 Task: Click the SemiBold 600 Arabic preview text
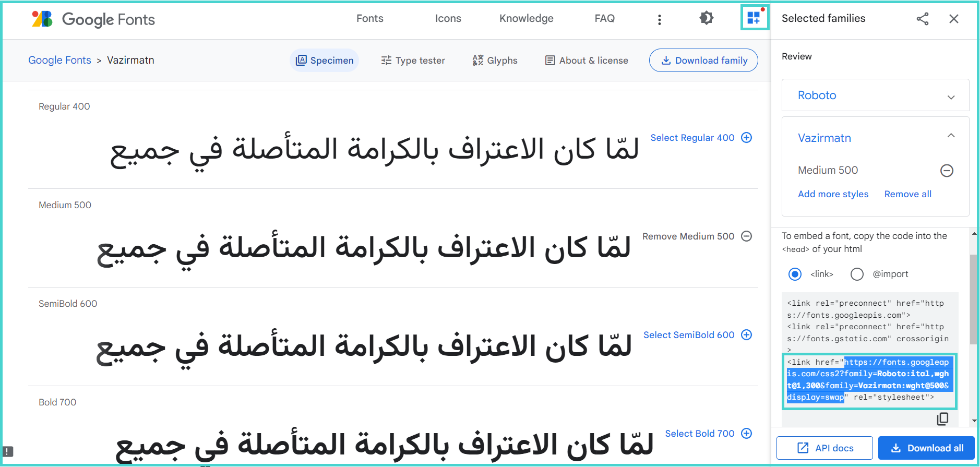tap(364, 348)
